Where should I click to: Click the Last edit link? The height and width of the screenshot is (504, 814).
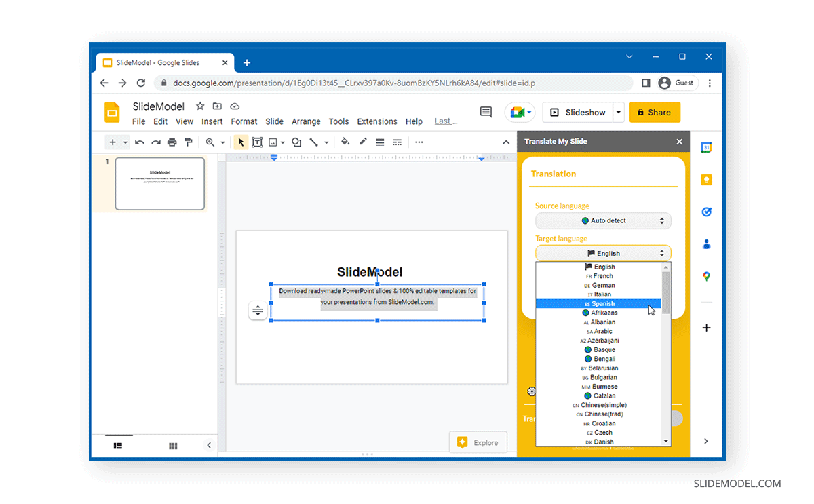pyautogui.click(x=446, y=121)
